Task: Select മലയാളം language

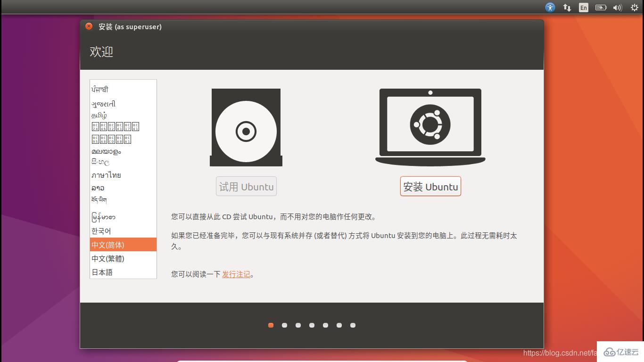Action: point(123,151)
